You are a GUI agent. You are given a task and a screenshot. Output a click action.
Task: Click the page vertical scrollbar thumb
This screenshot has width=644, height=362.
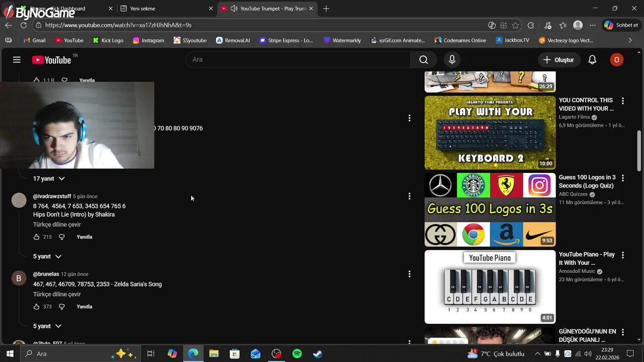(639, 151)
